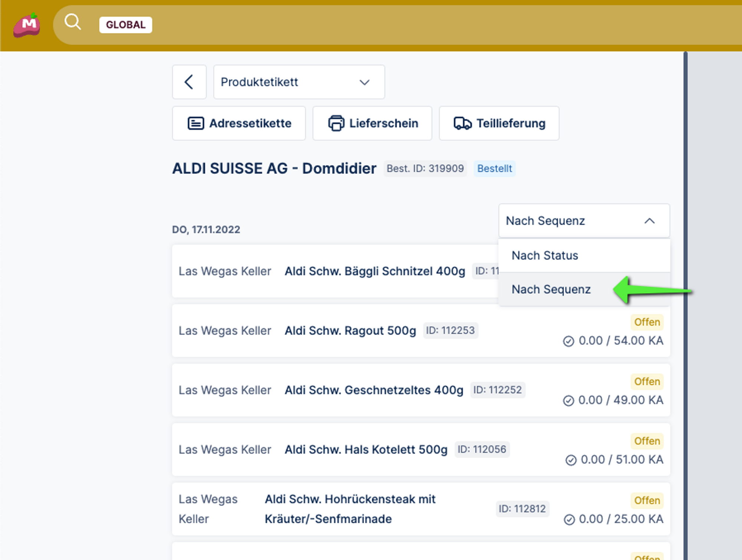Screen dimensions: 742x560
Task: Click the Produktetikett chevron arrow
Action: (x=364, y=82)
